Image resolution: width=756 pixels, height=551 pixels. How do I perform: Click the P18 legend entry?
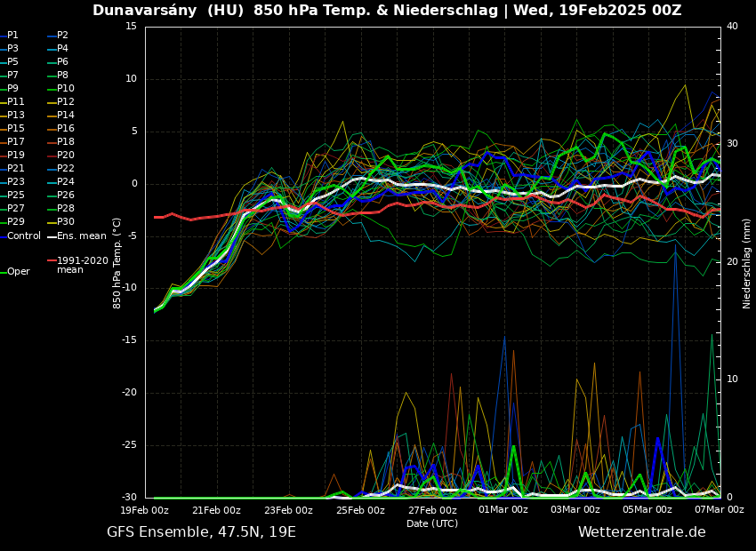pyautogui.click(x=66, y=142)
